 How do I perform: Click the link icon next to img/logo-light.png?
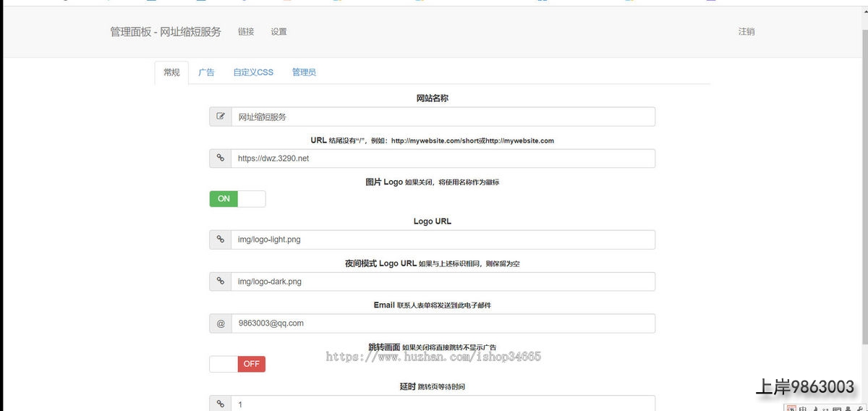click(x=221, y=240)
